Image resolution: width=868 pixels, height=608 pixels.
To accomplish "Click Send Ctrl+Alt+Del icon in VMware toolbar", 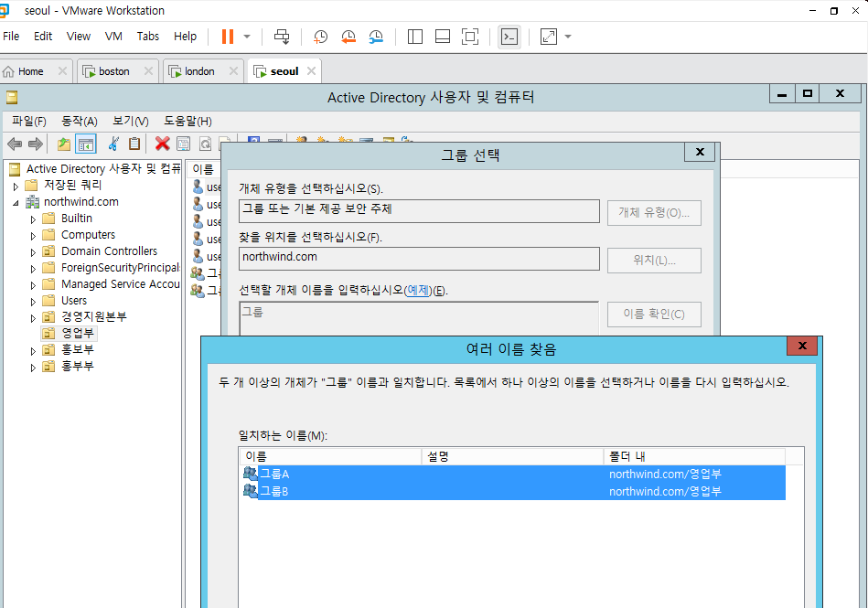I will (x=282, y=37).
